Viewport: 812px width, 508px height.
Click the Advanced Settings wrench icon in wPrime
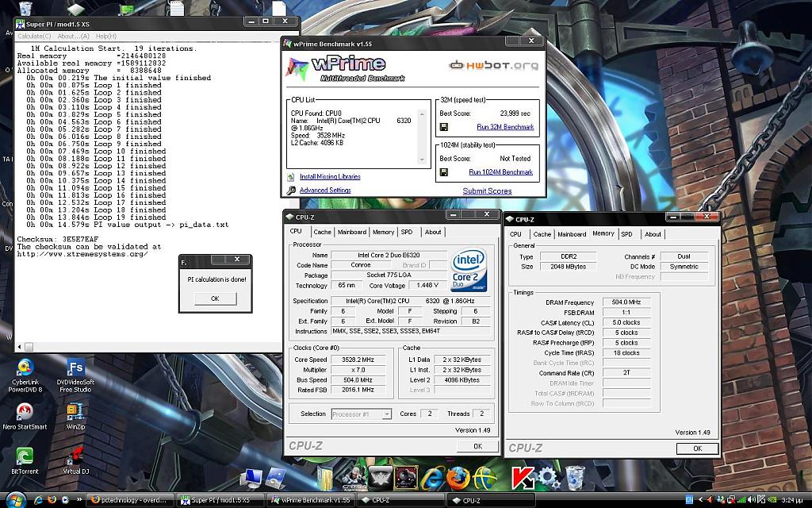coord(291,190)
